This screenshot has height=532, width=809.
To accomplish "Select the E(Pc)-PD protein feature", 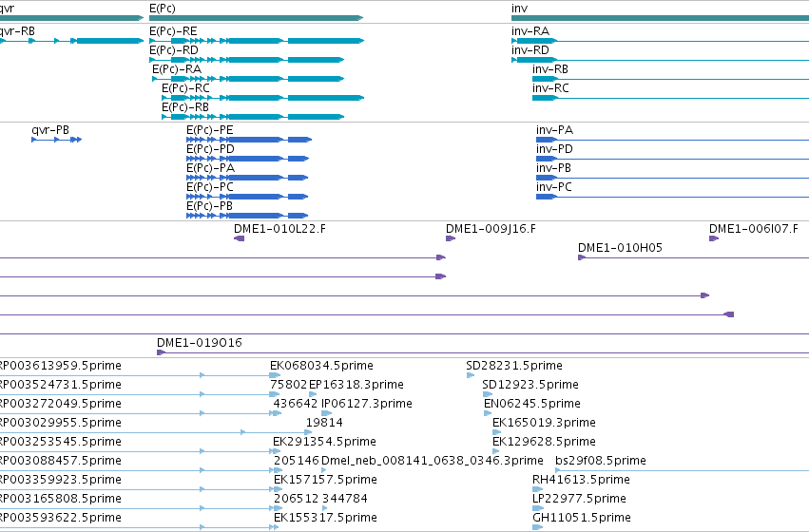I will (248, 159).
